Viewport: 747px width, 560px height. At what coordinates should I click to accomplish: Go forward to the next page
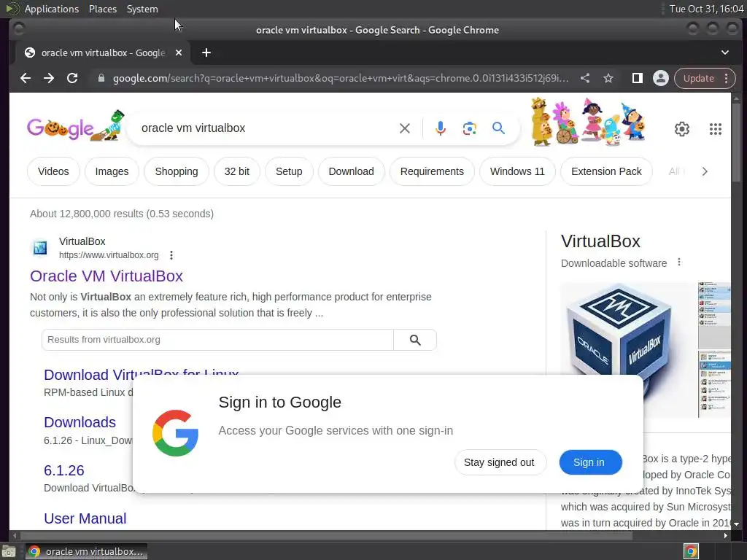point(49,78)
